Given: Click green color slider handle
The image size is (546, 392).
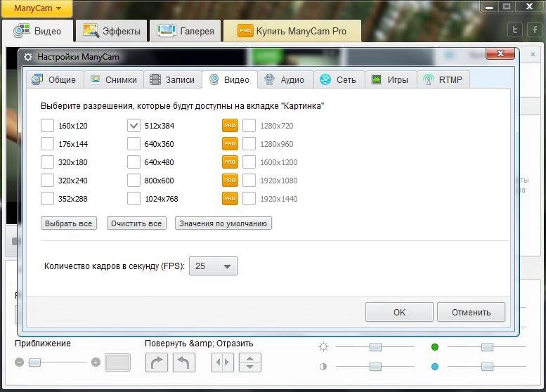Looking at the screenshot, I should tap(487, 347).
